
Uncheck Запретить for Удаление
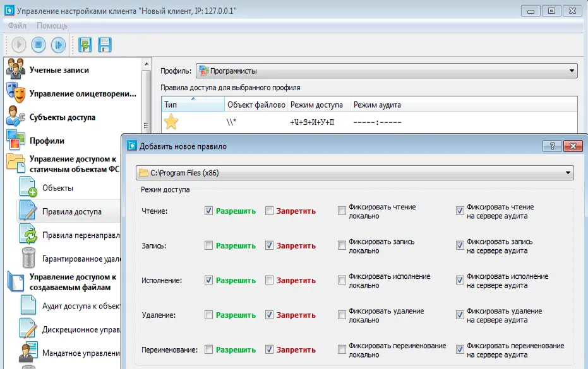pyautogui.click(x=270, y=314)
